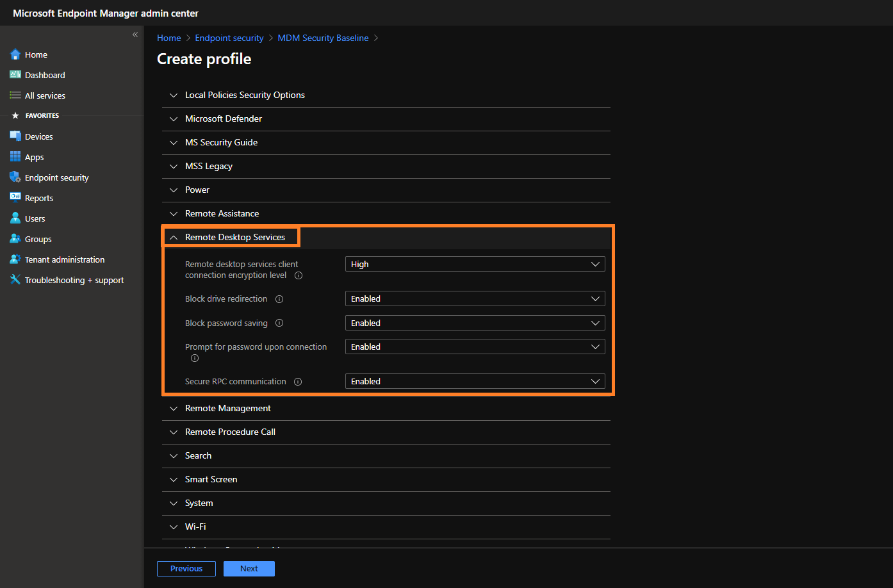Expand the Local Policies Security Options section
Viewport: 893px width, 588px height.
click(386, 95)
